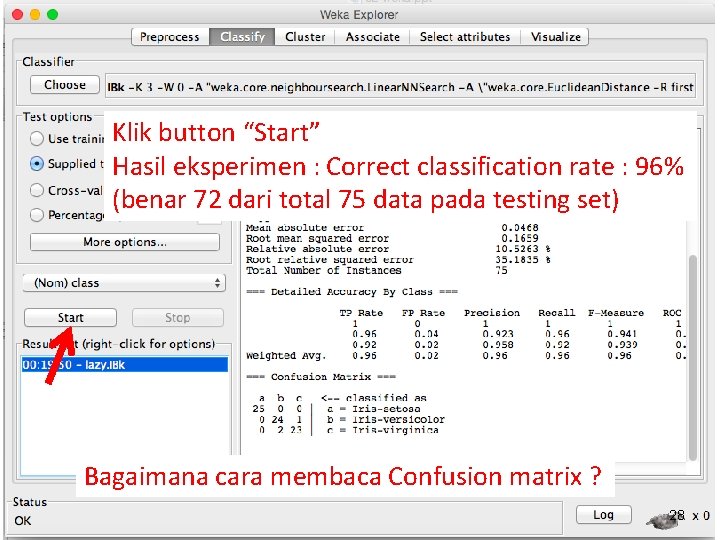Click the Precision column header

492,313
